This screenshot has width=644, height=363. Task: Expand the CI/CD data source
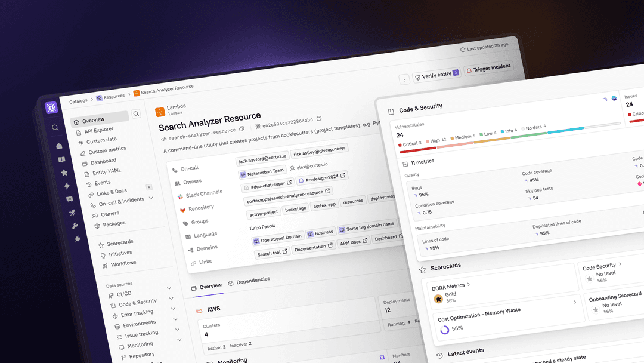(169, 288)
